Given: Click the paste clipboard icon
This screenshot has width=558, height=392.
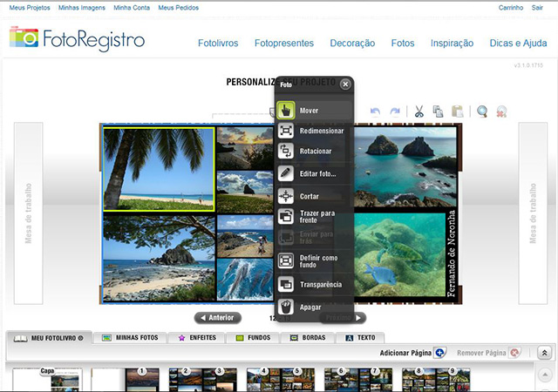Looking at the screenshot, I should pos(457,112).
